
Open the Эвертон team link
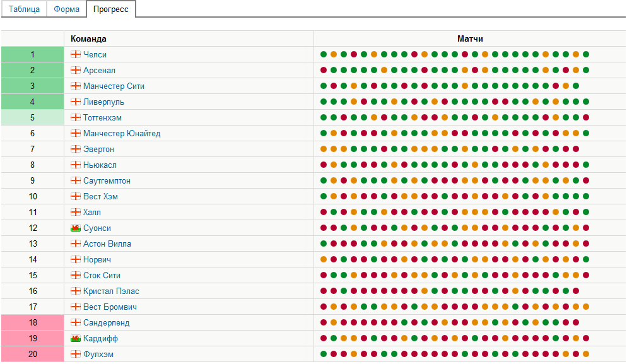point(98,150)
